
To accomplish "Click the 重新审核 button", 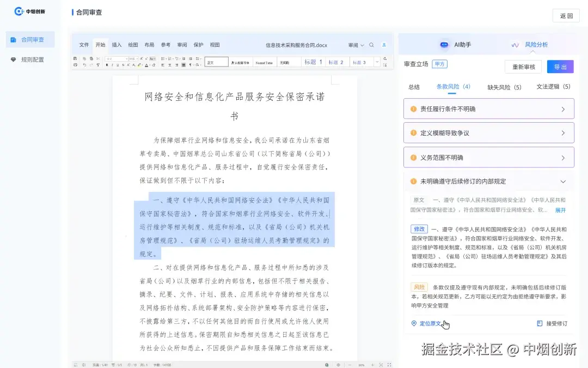I will [523, 67].
